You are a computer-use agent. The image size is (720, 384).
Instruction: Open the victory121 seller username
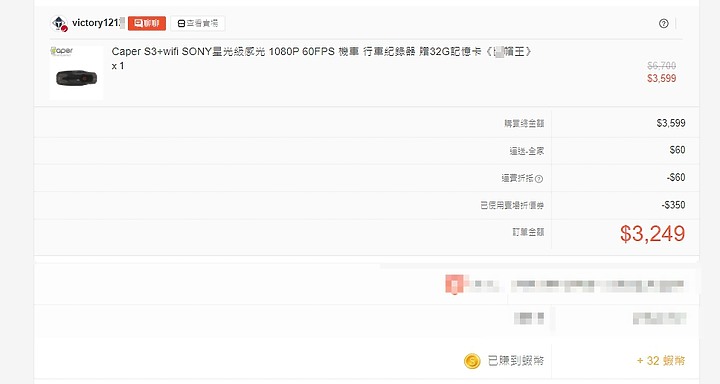pyautogui.click(x=96, y=23)
